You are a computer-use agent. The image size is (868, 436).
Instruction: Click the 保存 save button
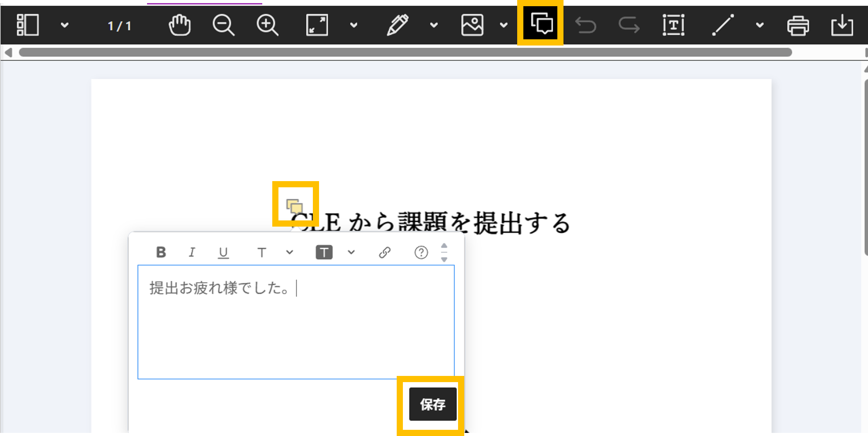pos(432,404)
